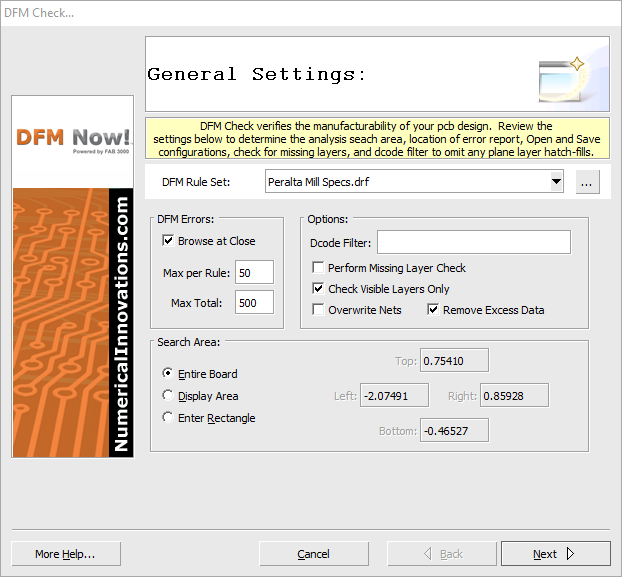Click the wizard window sparkle icon
The image size is (622, 577).
tap(562, 80)
